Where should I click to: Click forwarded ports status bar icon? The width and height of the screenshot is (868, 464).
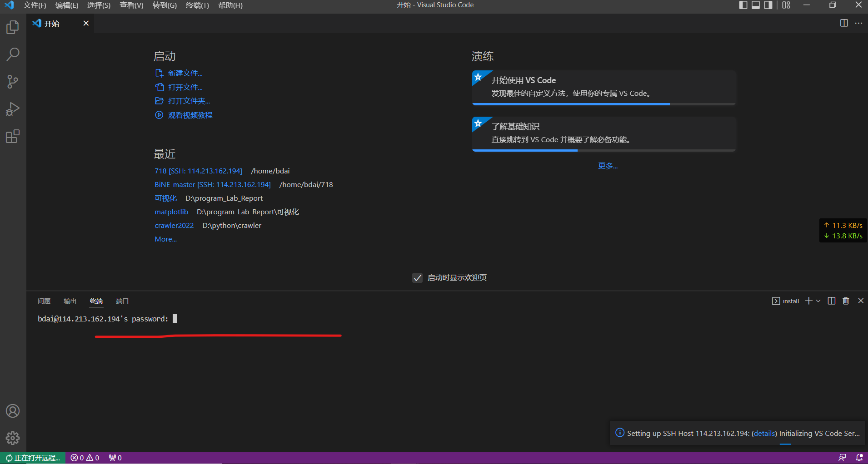click(115, 458)
